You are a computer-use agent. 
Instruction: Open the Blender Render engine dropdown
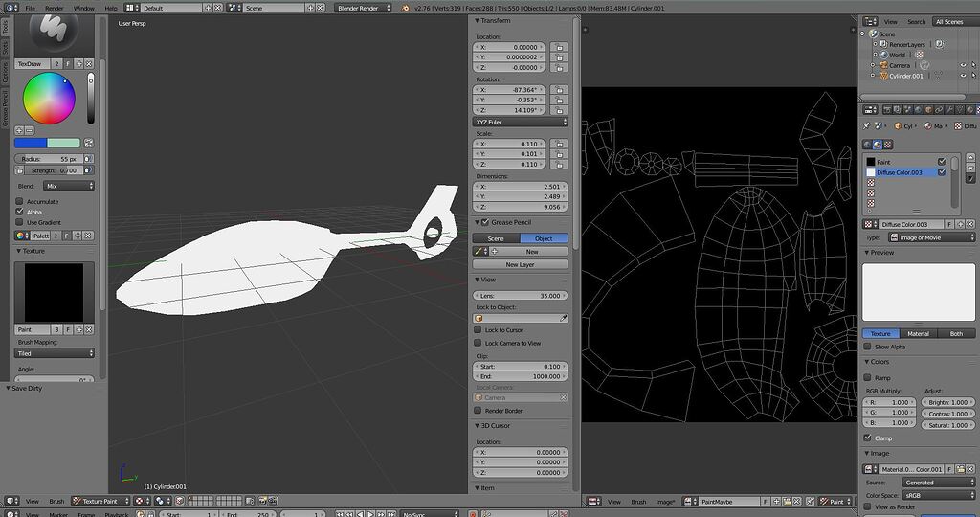pyautogui.click(x=364, y=8)
